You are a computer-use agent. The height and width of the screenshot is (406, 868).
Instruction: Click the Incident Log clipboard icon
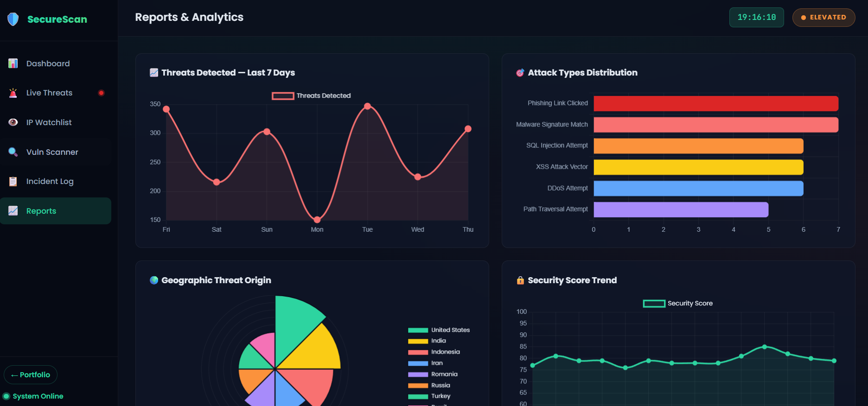point(13,181)
